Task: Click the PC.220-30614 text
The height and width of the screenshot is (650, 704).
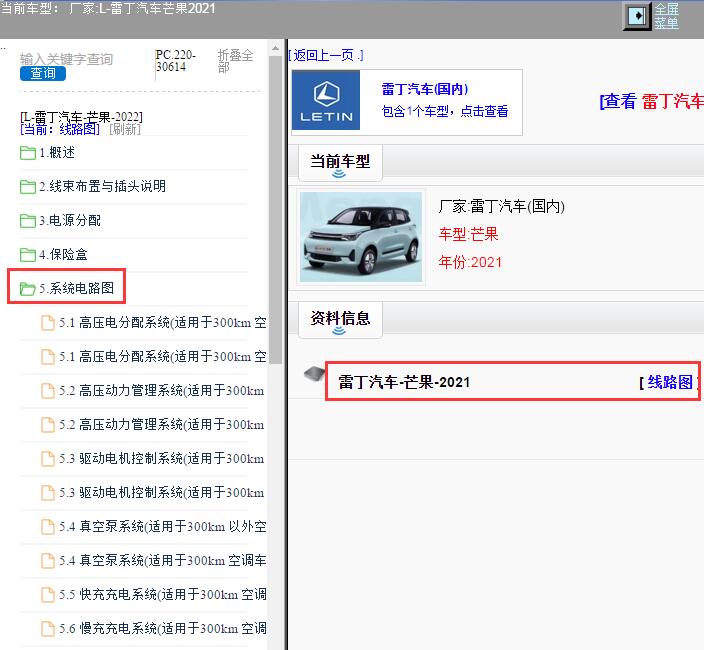Action: click(x=176, y=61)
